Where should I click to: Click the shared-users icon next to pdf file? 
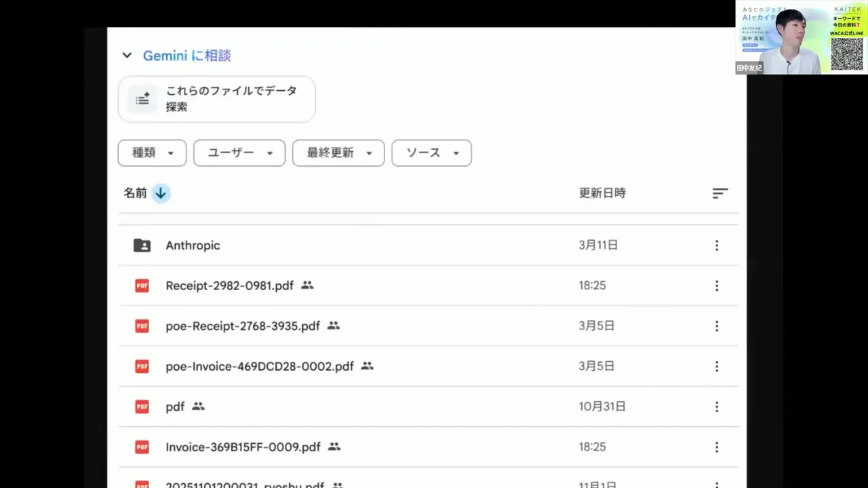198,406
